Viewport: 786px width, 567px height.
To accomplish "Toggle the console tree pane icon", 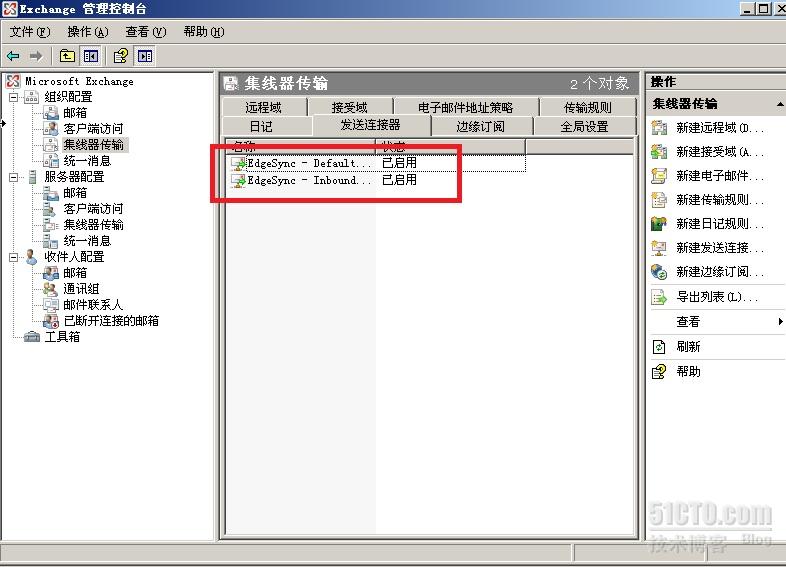I will click(91, 56).
